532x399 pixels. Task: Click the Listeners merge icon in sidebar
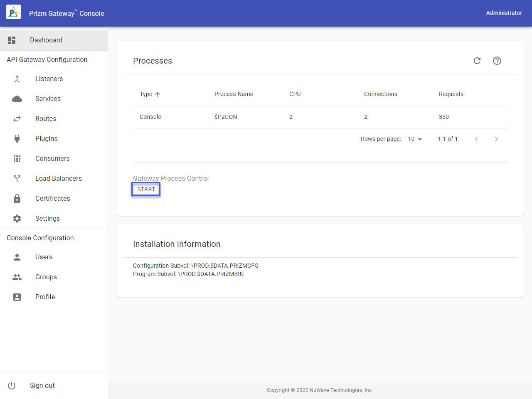coord(17,79)
